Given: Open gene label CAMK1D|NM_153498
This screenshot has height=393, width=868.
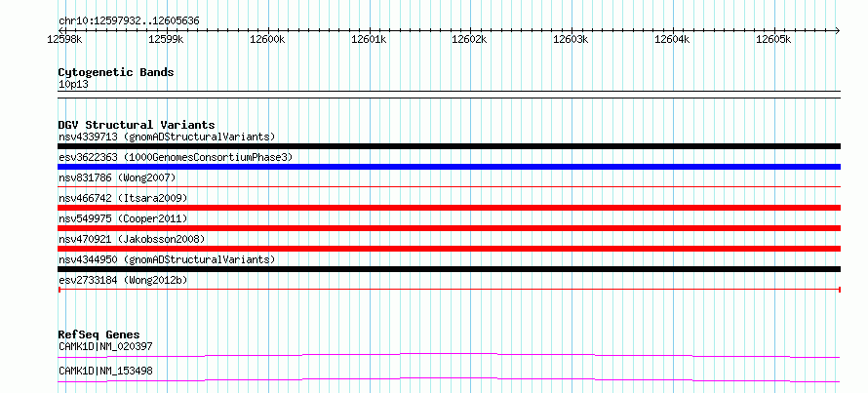Looking at the screenshot, I should [105, 371].
